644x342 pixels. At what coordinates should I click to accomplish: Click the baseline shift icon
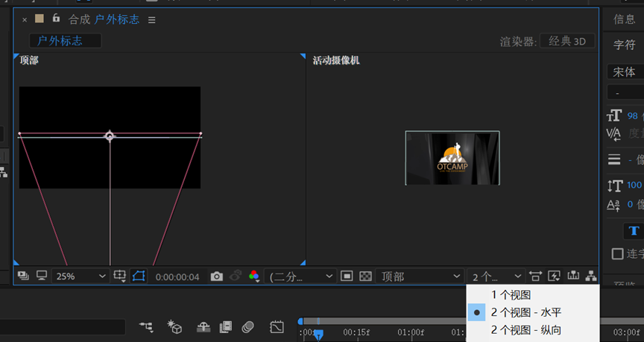pos(613,205)
